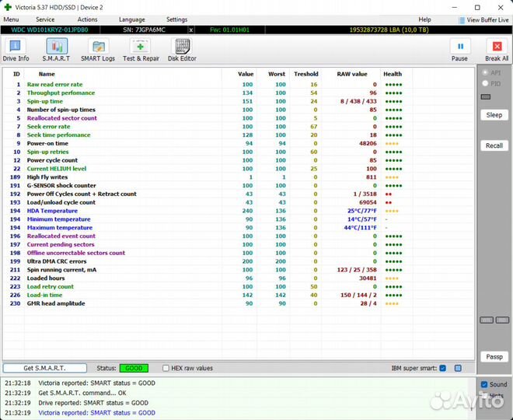Enable HEX raw values checkbox

pos(166,368)
